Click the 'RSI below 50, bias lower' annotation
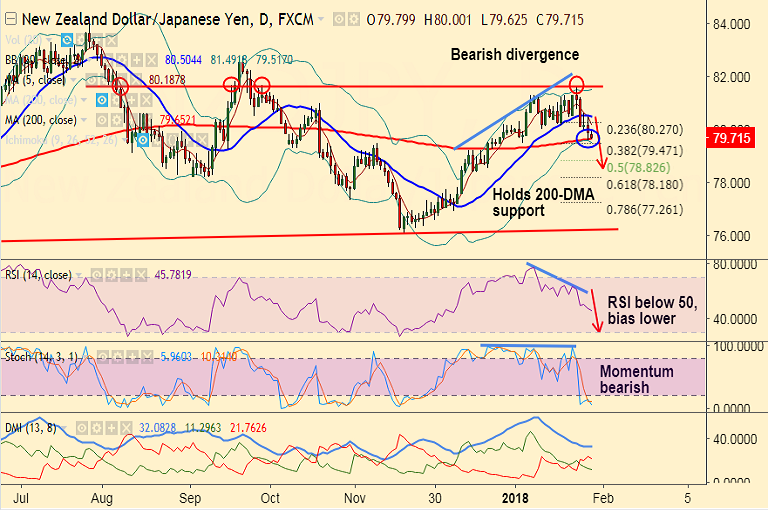Screen dimensions: 768x513 pos(652,311)
